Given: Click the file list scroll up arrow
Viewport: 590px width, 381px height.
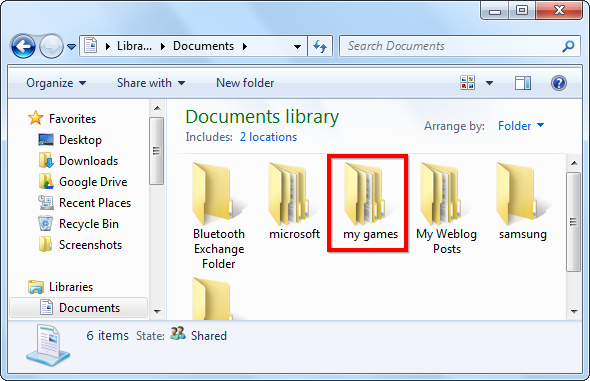Looking at the screenshot, I should [x=574, y=163].
